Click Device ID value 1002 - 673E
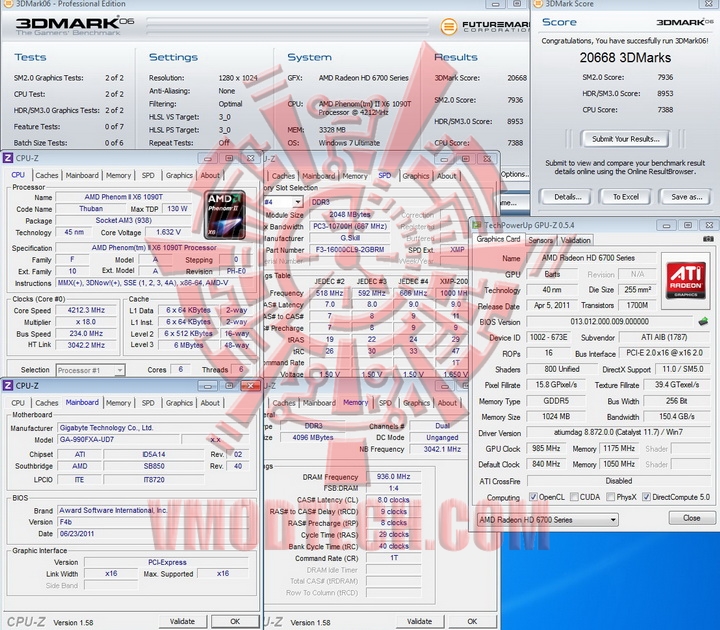The image size is (720, 630). tap(549, 338)
